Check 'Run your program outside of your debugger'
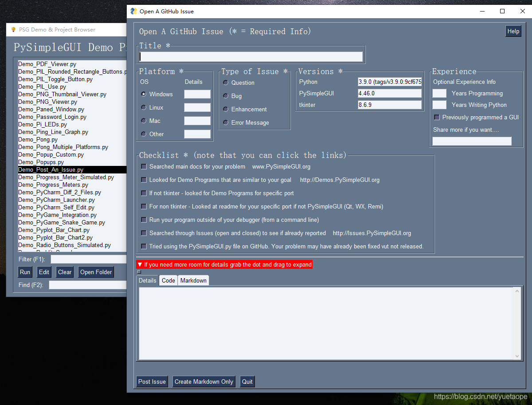532x405 pixels. 144,220
